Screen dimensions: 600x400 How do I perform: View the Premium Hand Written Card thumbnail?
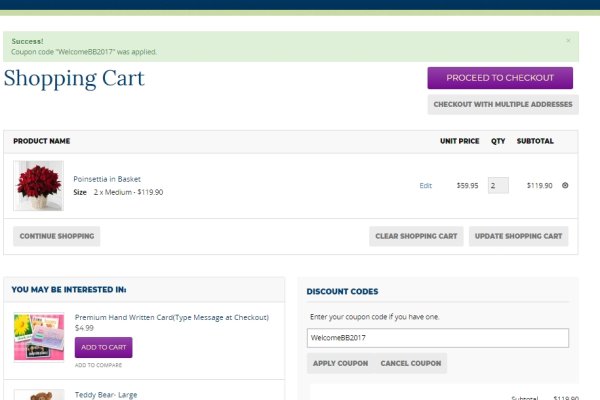[38, 337]
